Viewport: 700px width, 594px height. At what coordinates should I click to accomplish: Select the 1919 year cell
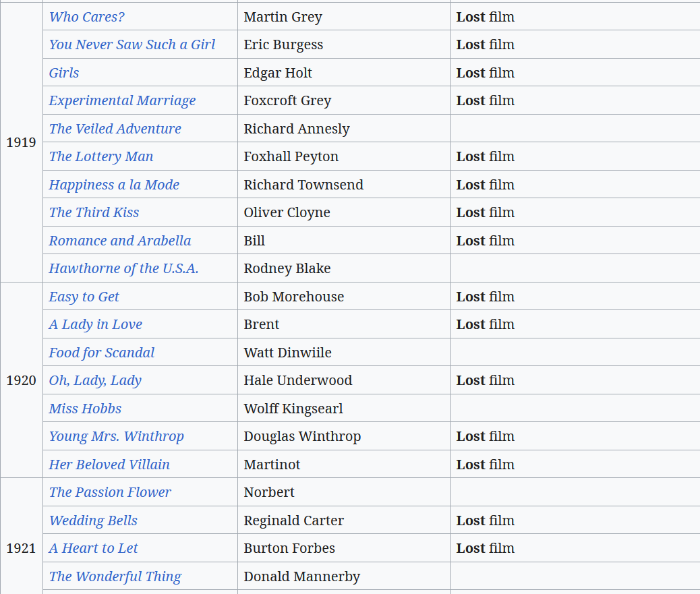pos(21,142)
